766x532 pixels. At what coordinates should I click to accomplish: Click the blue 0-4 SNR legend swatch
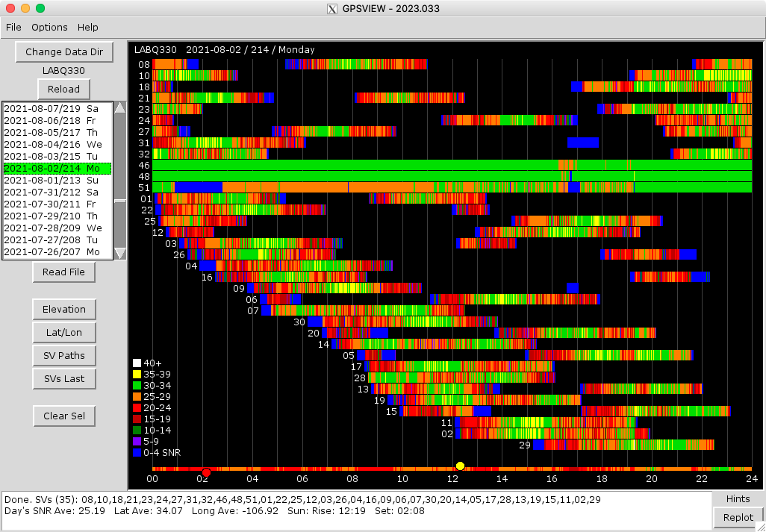(137, 452)
